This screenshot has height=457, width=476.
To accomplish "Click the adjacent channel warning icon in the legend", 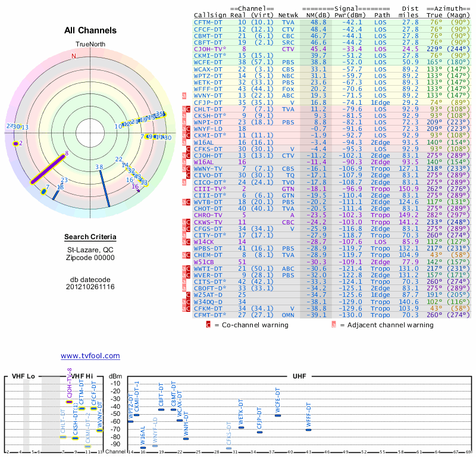I will coord(334,325).
